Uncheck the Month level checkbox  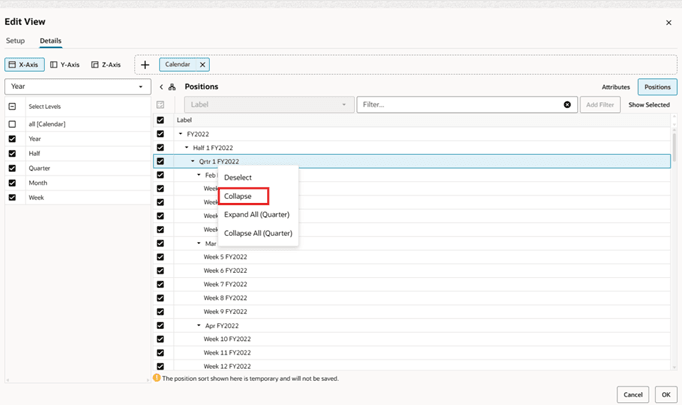pyautogui.click(x=12, y=183)
